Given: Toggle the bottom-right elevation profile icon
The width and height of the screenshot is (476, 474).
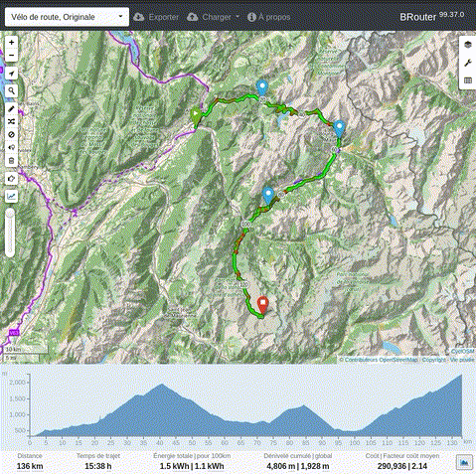Looking at the screenshot, I should 464,462.
